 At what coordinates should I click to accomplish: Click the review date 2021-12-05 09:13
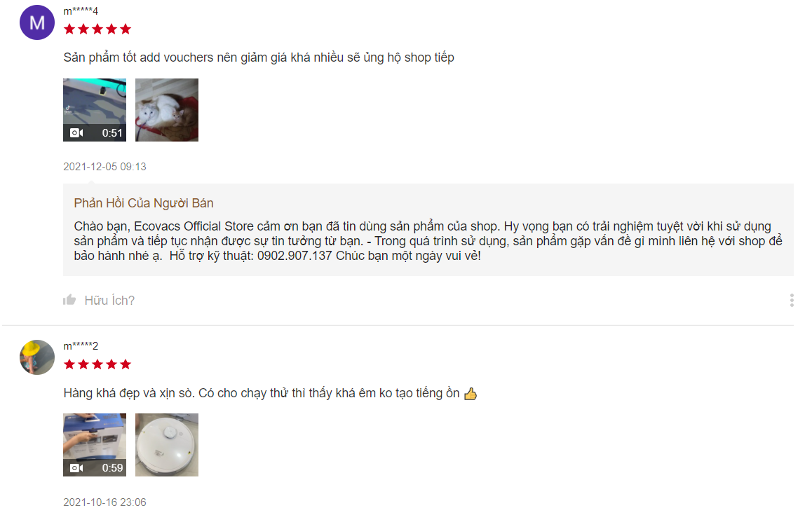(x=104, y=167)
